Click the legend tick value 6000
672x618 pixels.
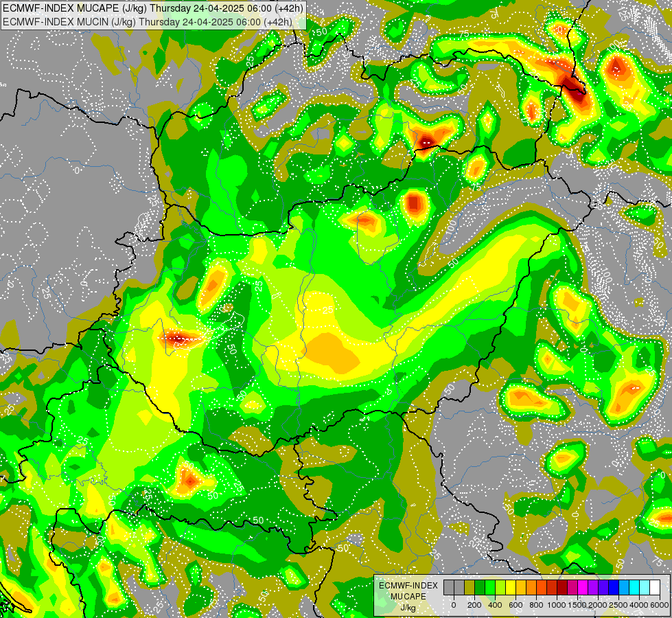point(660,605)
